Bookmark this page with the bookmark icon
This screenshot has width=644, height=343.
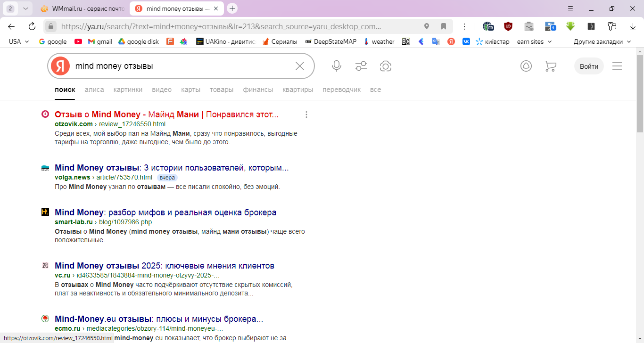click(444, 26)
